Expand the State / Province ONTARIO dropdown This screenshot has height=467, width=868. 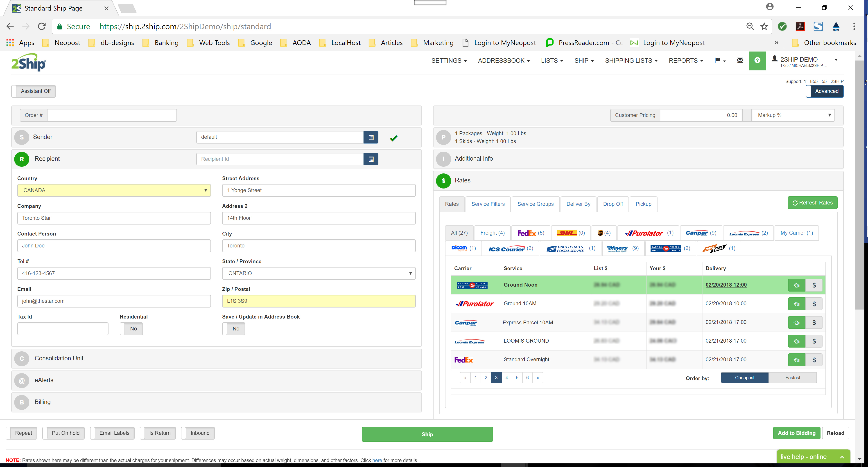coord(319,273)
